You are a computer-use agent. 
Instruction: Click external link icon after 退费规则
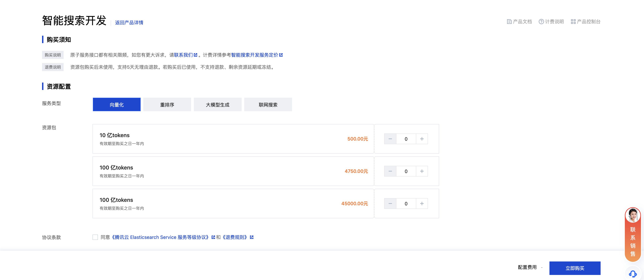coord(252,237)
